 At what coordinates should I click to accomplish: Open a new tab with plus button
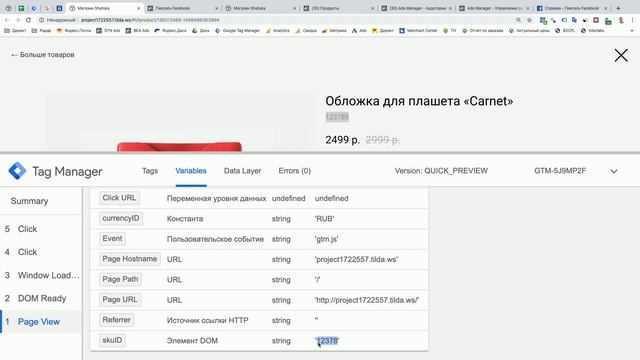point(618,8)
